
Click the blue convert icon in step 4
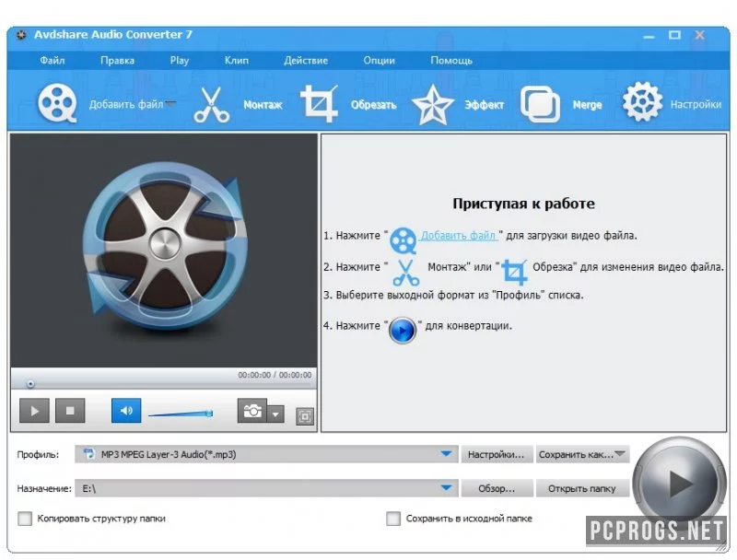[x=403, y=331]
